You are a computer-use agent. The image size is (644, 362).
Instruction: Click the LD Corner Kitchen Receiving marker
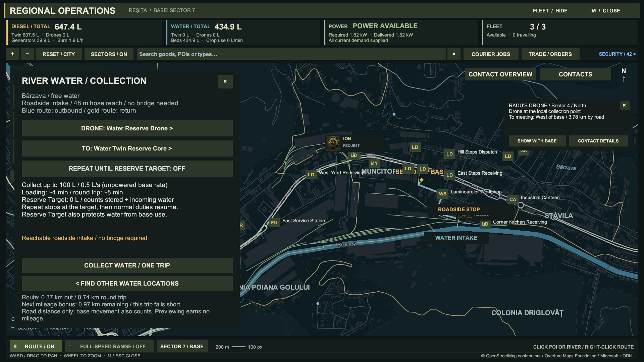point(485,224)
